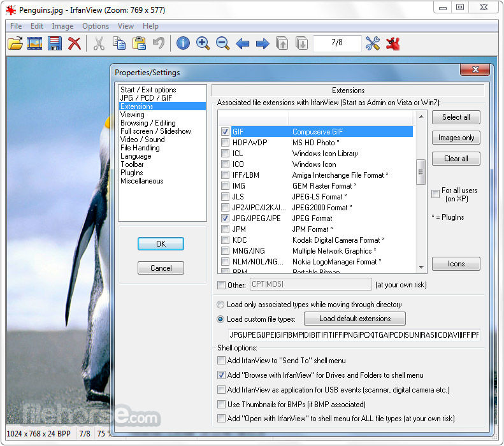
Task: Check the ICO extension checkbox
Action: [225, 164]
